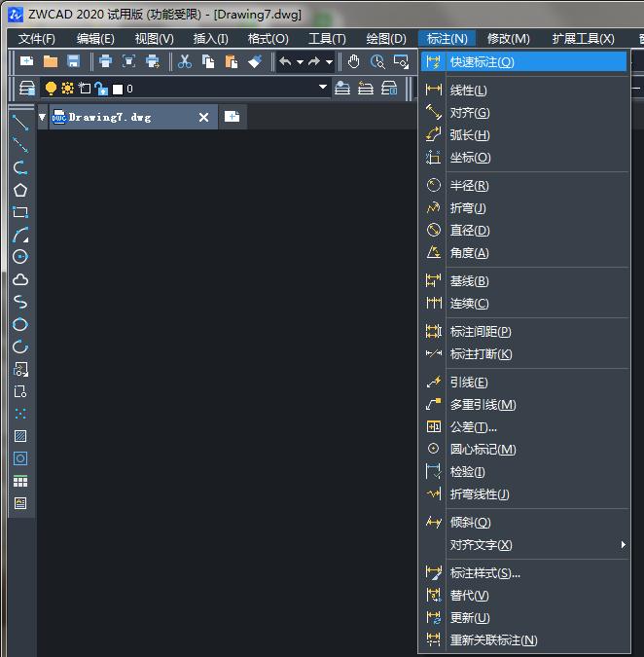Choose 快速标注(Q) from the menu
644x657 pixels.
click(x=482, y=62)
